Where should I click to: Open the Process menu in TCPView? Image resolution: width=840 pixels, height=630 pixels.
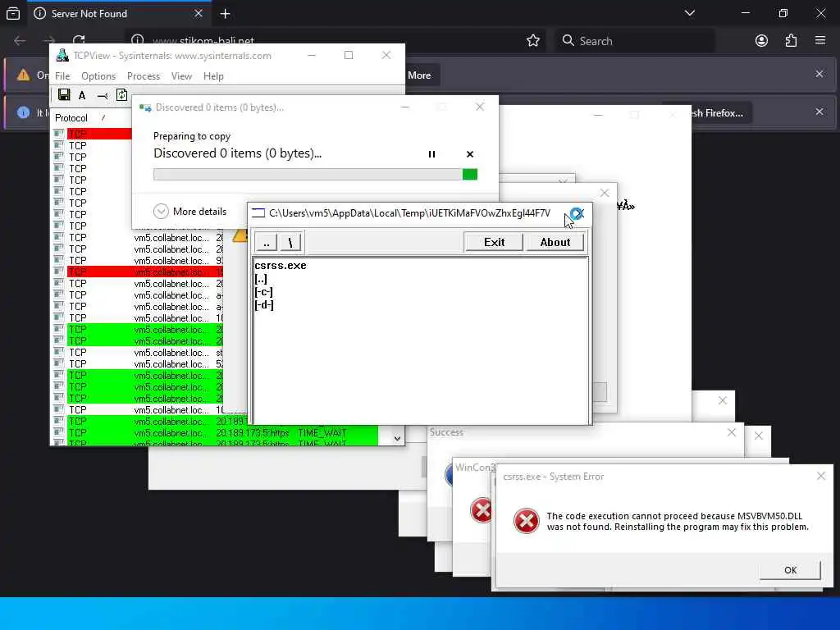tap(144, 76)
